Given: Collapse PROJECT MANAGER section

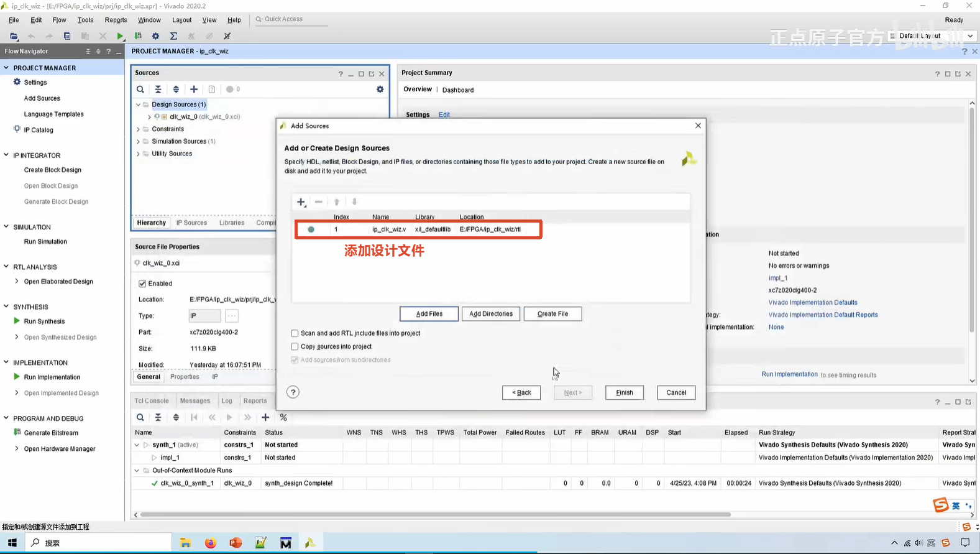Looking at the screenshot, I should [x=6, y=68].
